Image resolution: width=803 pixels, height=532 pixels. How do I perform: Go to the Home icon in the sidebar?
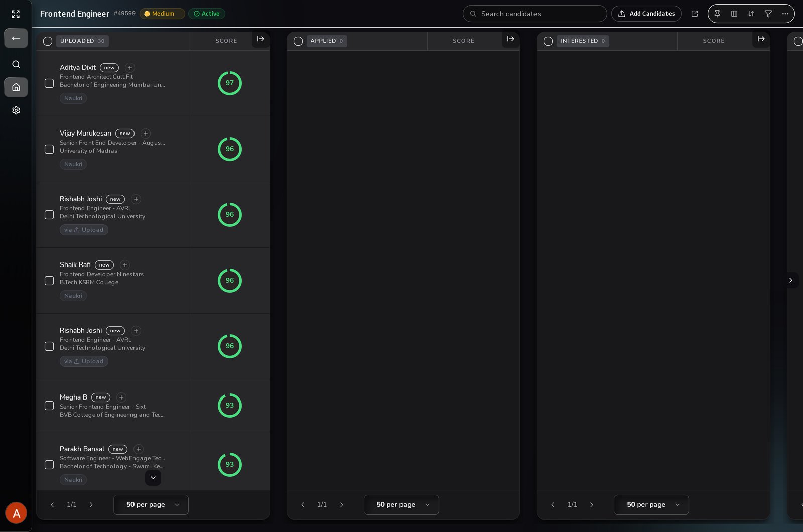[16, 87]
